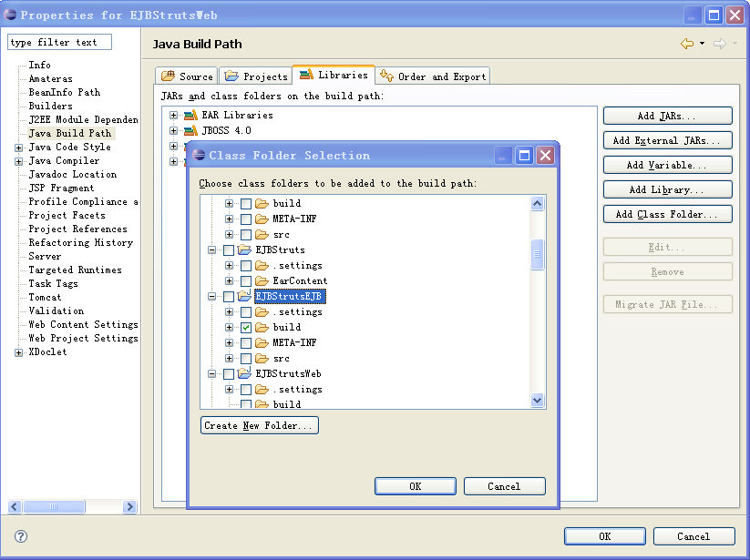Viewport: 750px width, 560px height.
Task: Collapse the EJBStrutsEJB tree node
Action: pos(212,296)
